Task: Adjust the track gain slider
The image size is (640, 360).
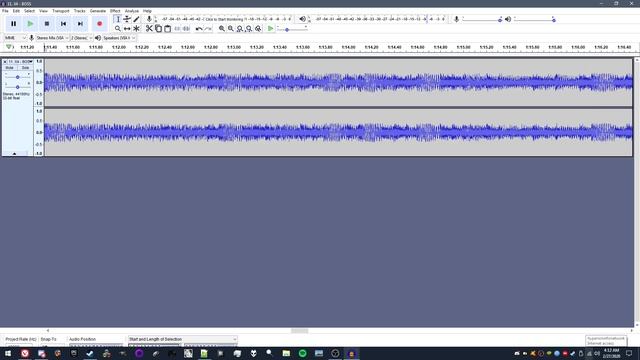Action: click(x=17, y=77)
